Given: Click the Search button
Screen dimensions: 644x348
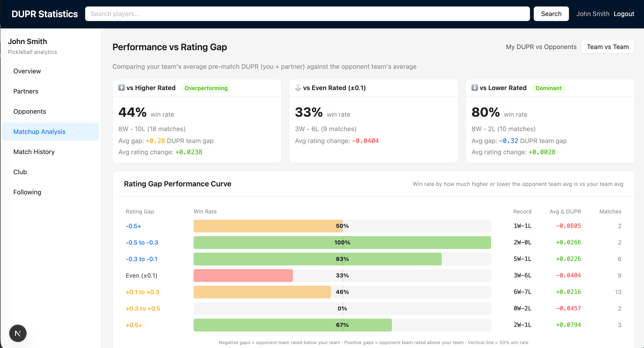Looking at the screenshot, I should pyautogui.click(x=551, y=14).
